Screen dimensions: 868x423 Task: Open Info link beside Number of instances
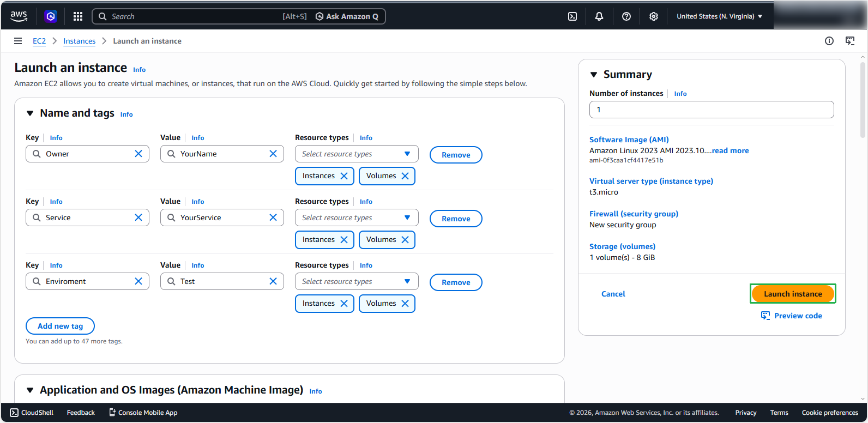pyautogui.click(x=680, y=94)
